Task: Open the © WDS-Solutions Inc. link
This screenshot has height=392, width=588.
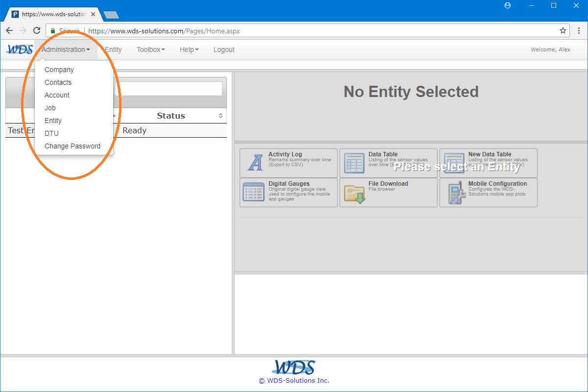Action: coord(294,381)
